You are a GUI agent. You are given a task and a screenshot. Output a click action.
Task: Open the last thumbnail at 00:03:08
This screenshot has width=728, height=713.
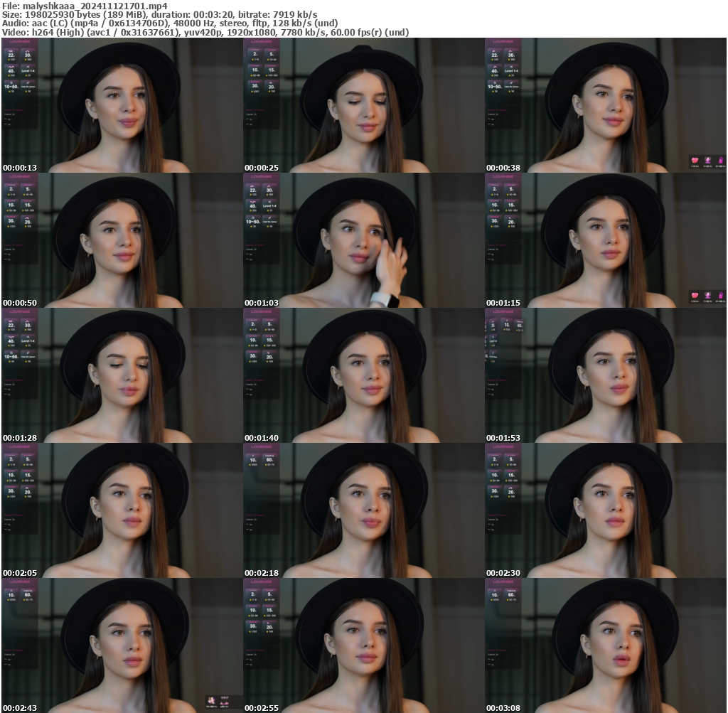pyautogui.click(x=606, y=645)
